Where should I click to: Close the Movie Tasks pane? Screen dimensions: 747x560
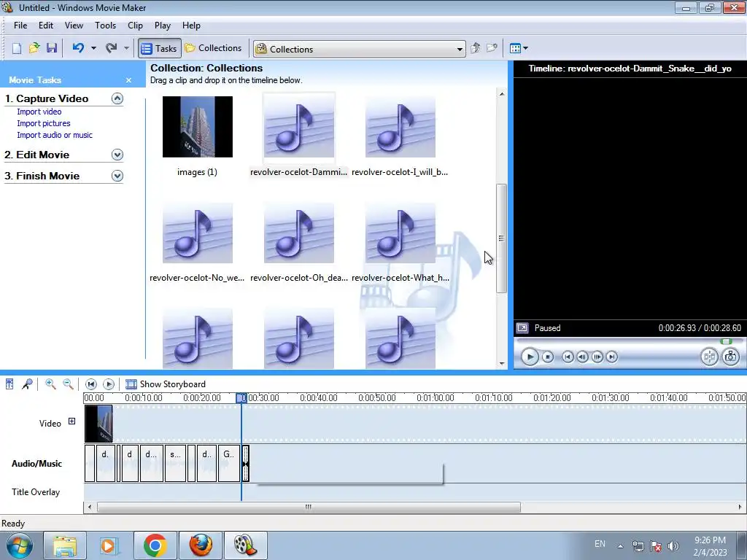click(128, 80)
